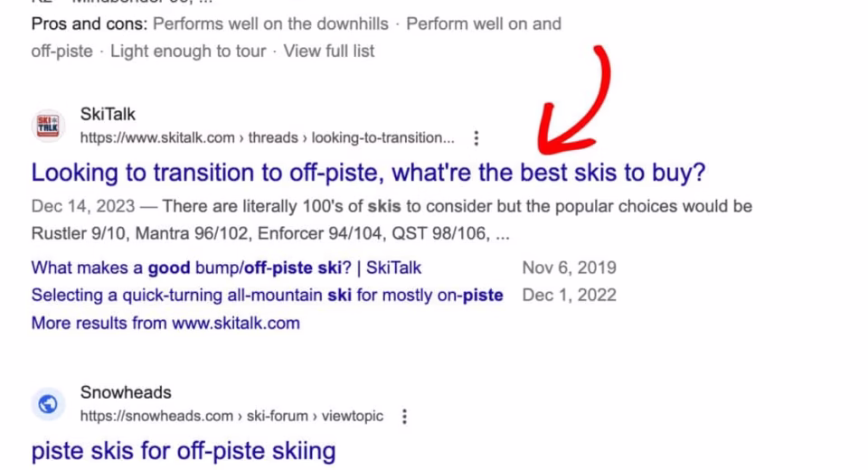Viewport: 868px width, 470px height.
Task: Click the "Nov 6, 2019" sitelink date
Action: point(569,268)
